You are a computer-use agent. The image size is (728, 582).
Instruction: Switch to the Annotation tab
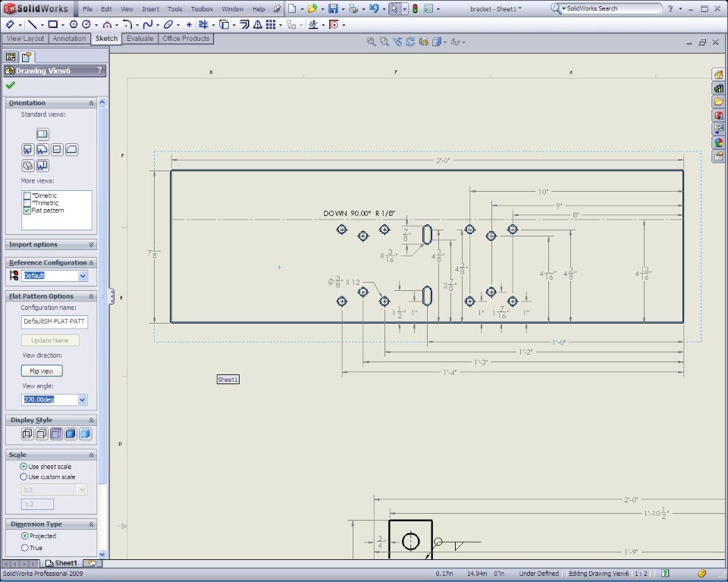tap(69, 39)
